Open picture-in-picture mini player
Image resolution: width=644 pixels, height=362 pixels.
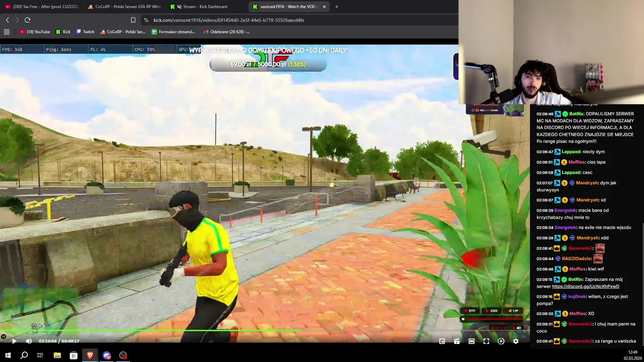(442, 341)
